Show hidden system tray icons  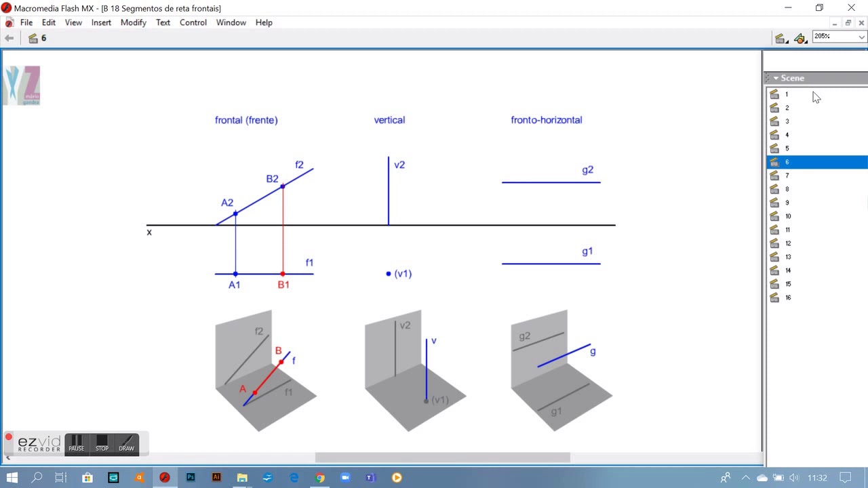coord(746,478)
